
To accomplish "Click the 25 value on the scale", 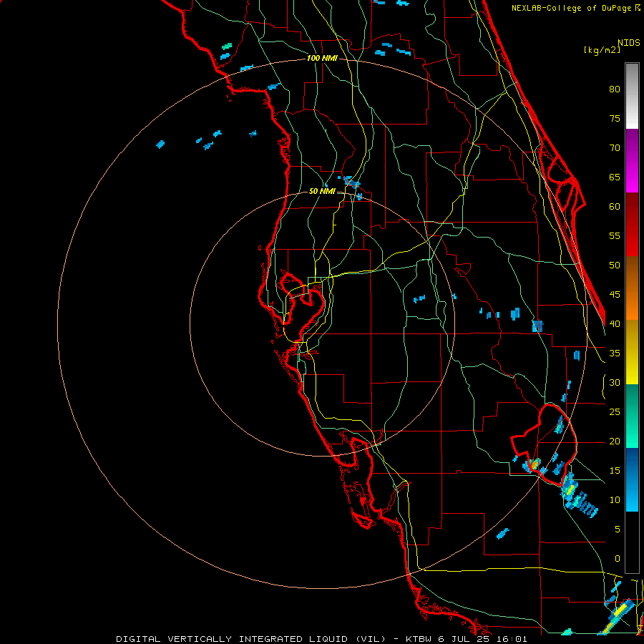I will pyautogui.click(x=615, y=411).
